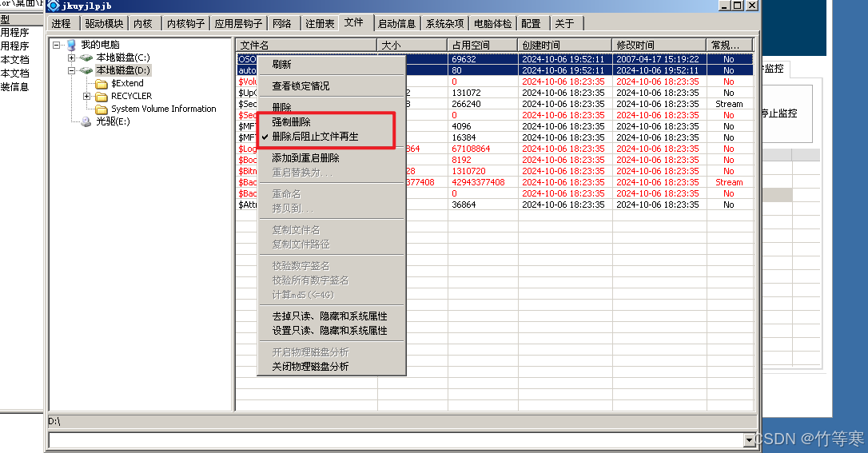Click the 我的电脑 computer icon in tree

click(71, 45)
